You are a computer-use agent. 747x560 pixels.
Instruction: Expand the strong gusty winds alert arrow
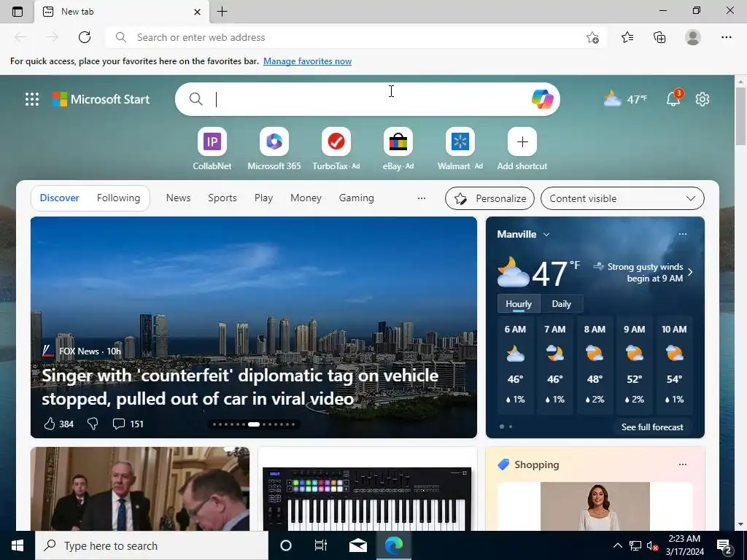(x=690, y=272)
